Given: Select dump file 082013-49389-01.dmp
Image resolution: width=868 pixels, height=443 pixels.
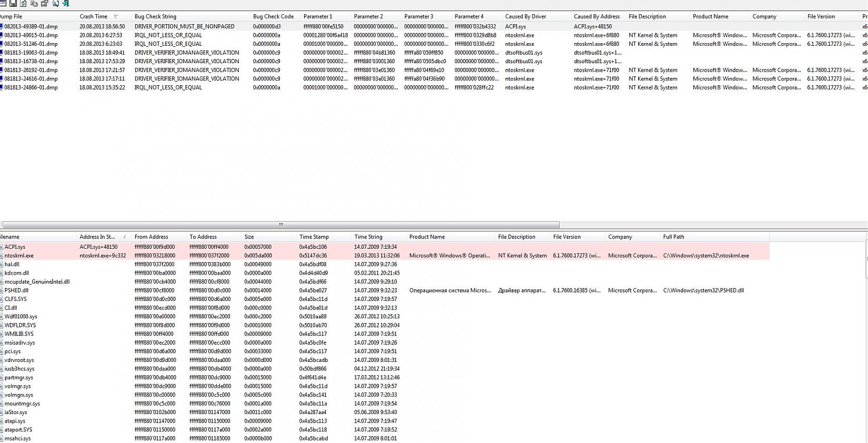Looking at the screenshot, I should [31, 26].
